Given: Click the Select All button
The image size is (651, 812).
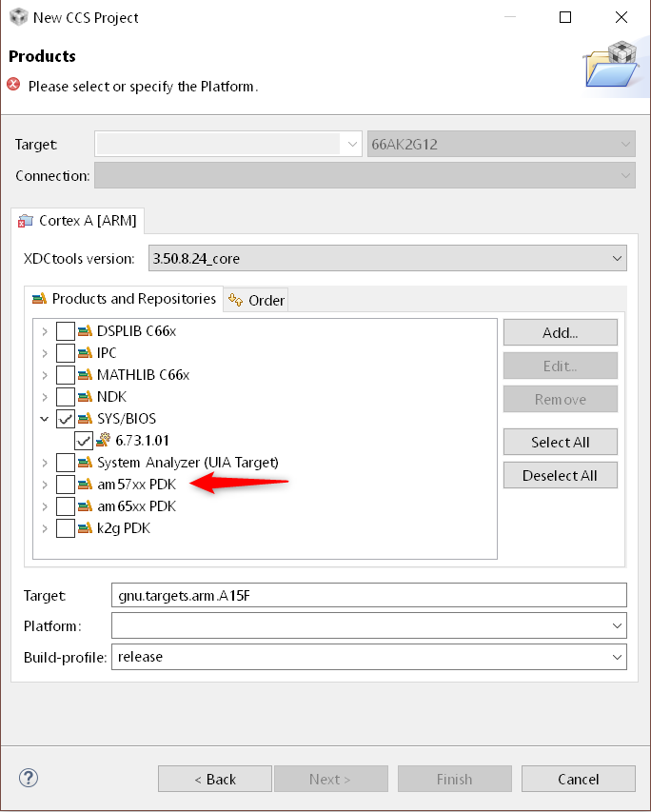Looking at the screenshot, I should [561, 442].
